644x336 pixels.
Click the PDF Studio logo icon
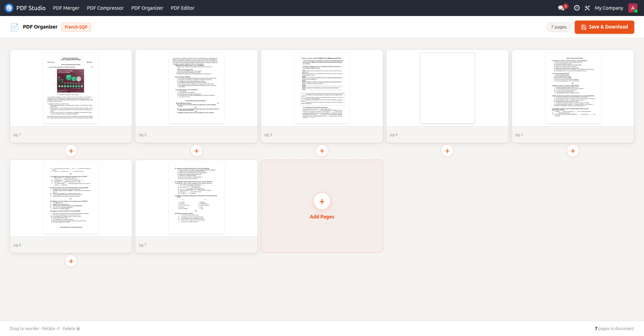[9, 8]
